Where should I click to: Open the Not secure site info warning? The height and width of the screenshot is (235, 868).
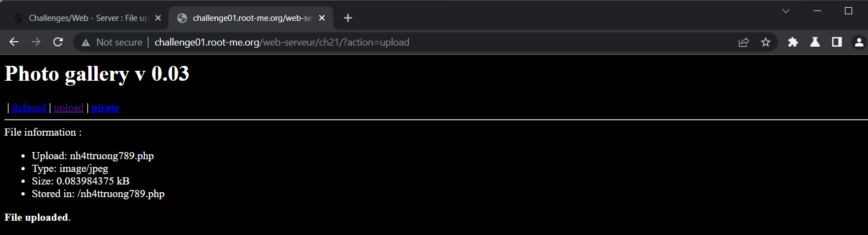(112, 42)
